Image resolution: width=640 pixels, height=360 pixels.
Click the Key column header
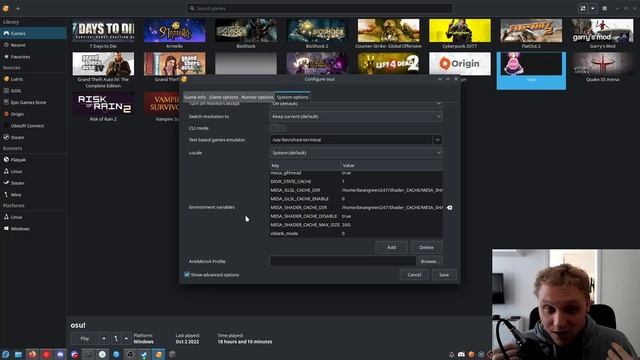pyautogui.click(x=305, y=165)
